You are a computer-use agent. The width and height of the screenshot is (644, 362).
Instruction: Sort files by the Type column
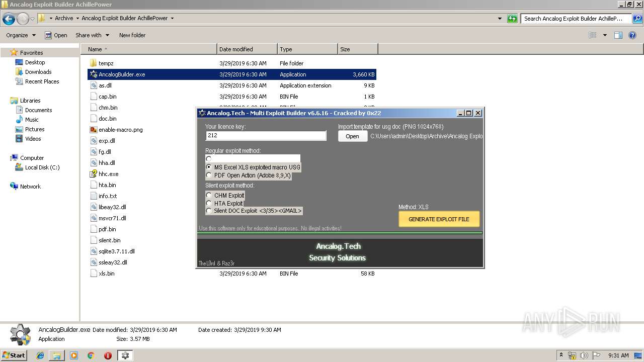click(x=307, y=49)
